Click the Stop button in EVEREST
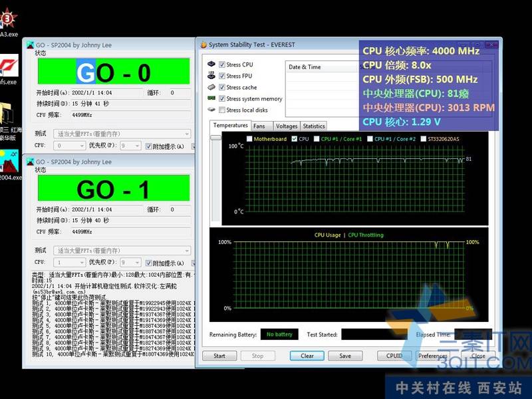The height and width of the screenshot is (399, 532). click(x=258, y=356)
